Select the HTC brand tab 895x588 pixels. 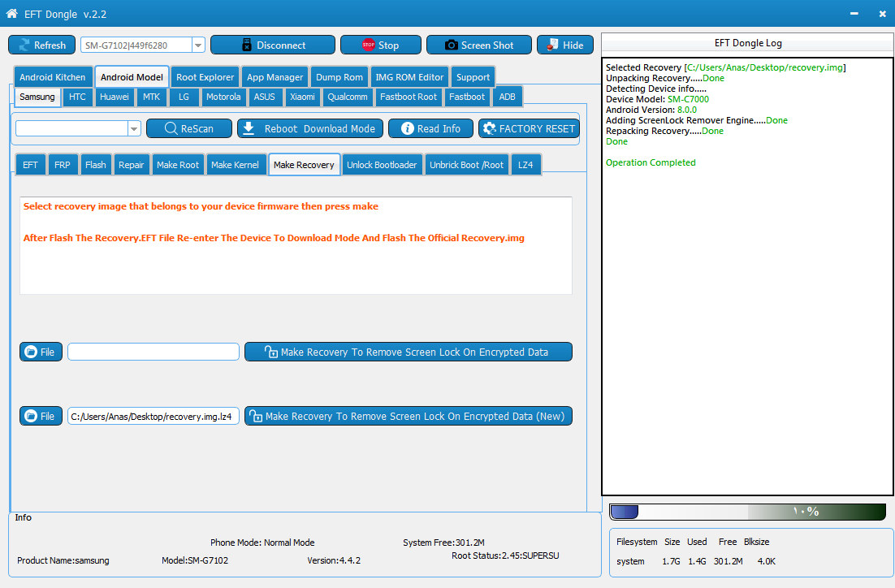tap(77, 97)
